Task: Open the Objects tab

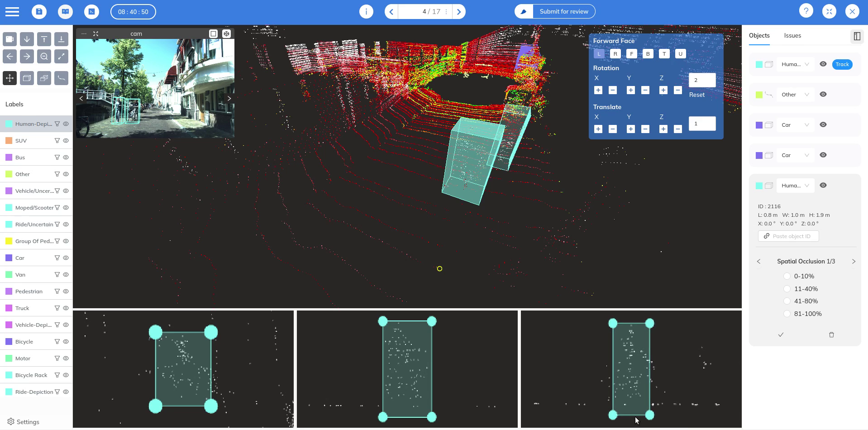Action: [759, 36]
